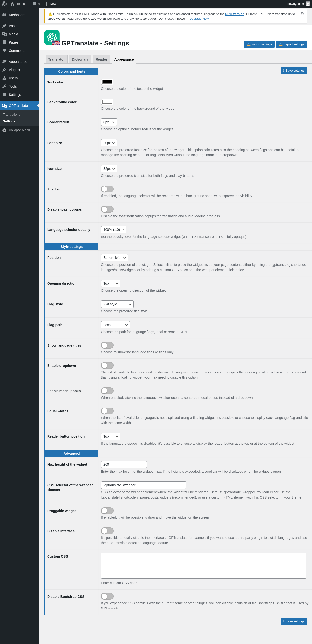Image resolution: width=312 pixels, height=644 pixels.
Task: Click the Collapse Menu arrow icon
Action: pyautogui.click(x=4, y=130)
